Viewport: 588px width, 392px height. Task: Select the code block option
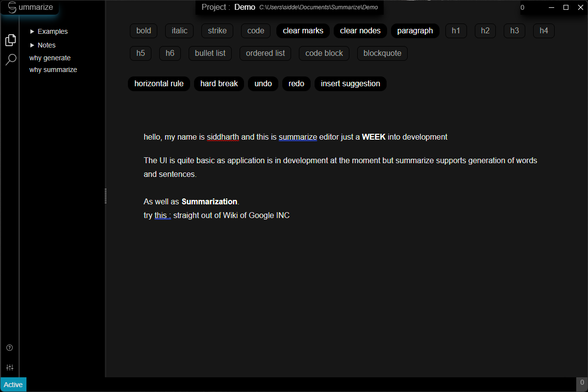324,53
